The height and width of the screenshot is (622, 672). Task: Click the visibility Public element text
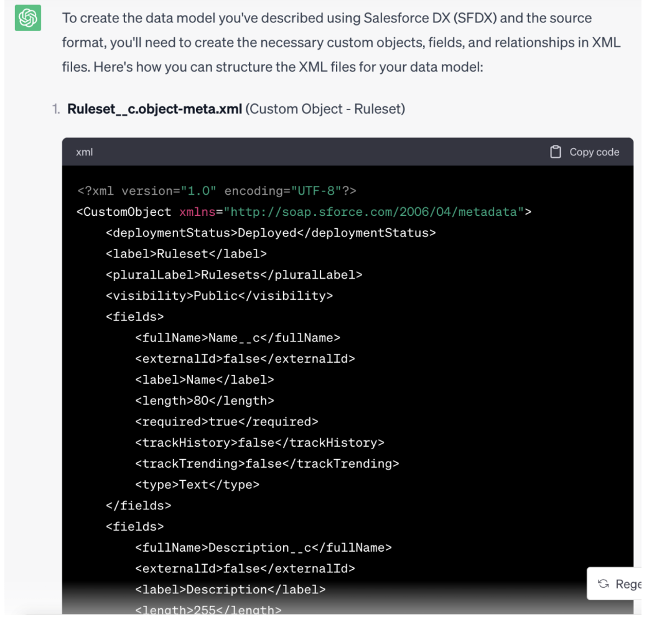(x=220, y=295)
